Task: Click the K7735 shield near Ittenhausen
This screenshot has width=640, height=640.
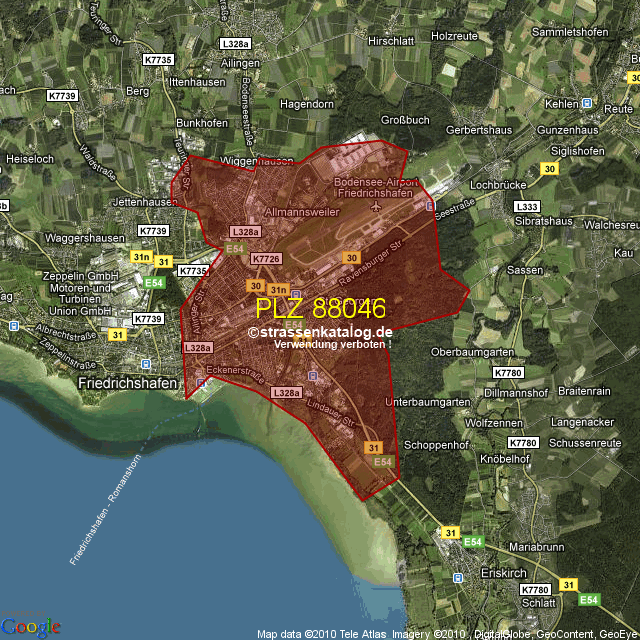Action: coord(158,60)
